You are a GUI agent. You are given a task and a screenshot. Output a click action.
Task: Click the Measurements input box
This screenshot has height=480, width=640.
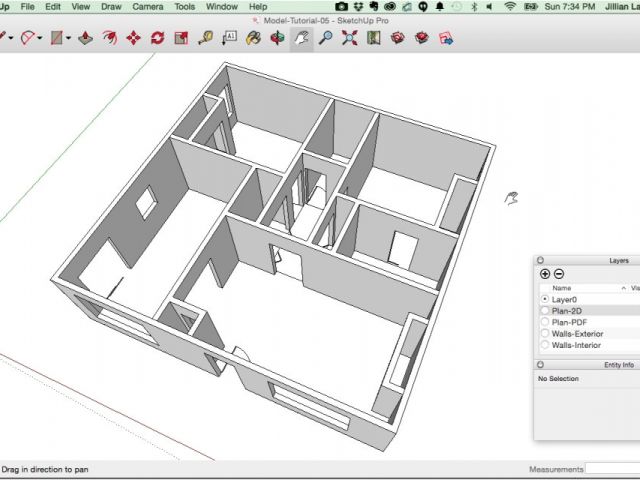[612, 469]
